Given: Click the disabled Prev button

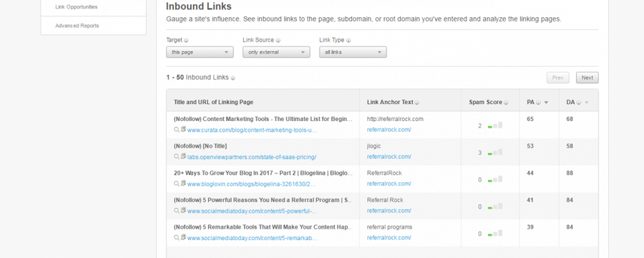Looking at the screenshot, I should click(x=557, y=77).
